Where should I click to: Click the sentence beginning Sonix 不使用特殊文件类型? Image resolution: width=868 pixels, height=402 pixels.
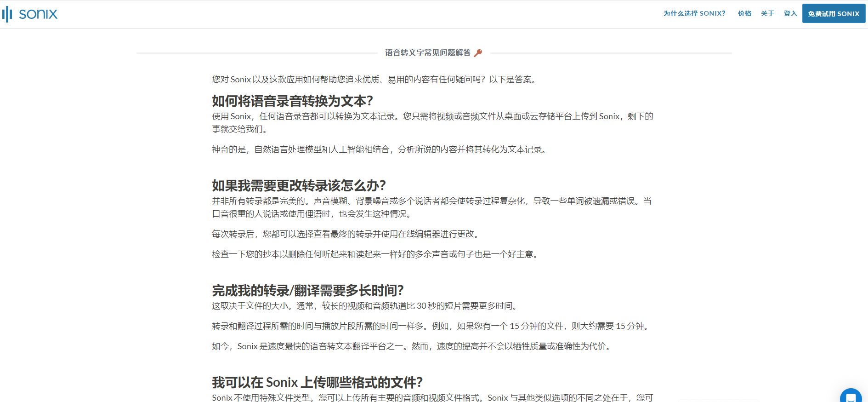(432, 397)
